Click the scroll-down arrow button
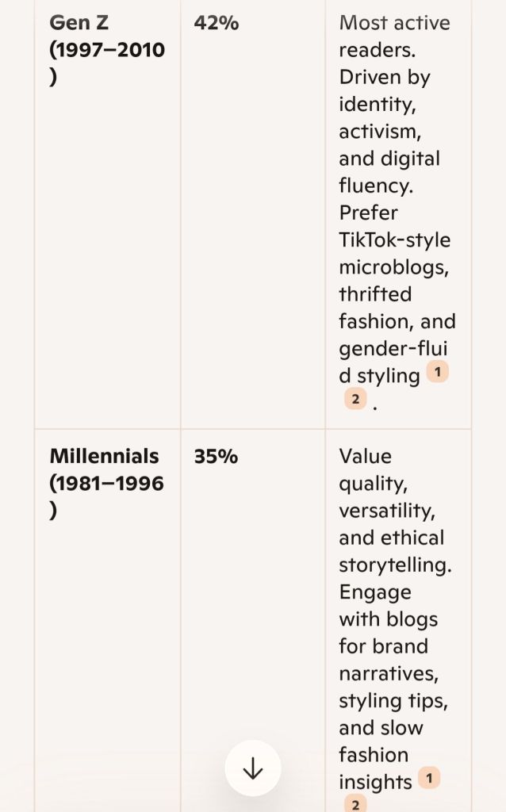This screenshot has height=812, width=506. pos(252,768)
